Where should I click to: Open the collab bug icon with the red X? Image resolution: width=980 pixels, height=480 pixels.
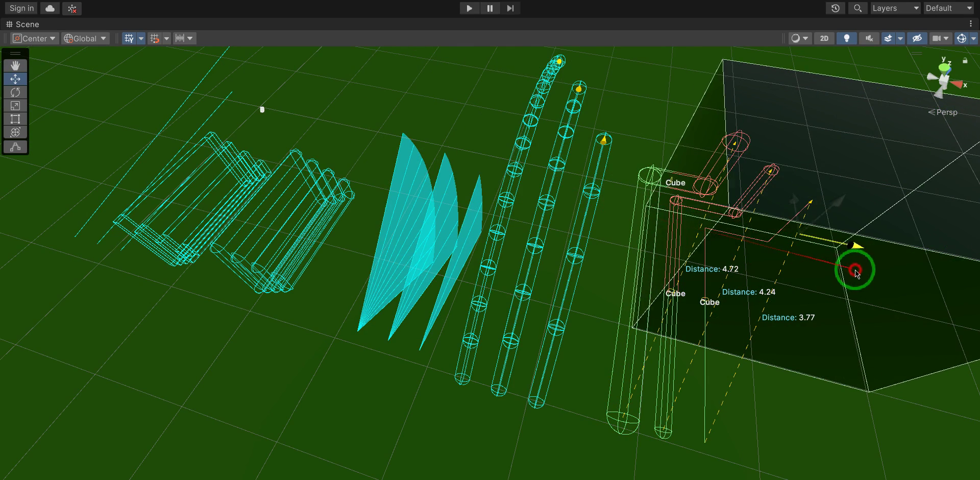(72, 8)
